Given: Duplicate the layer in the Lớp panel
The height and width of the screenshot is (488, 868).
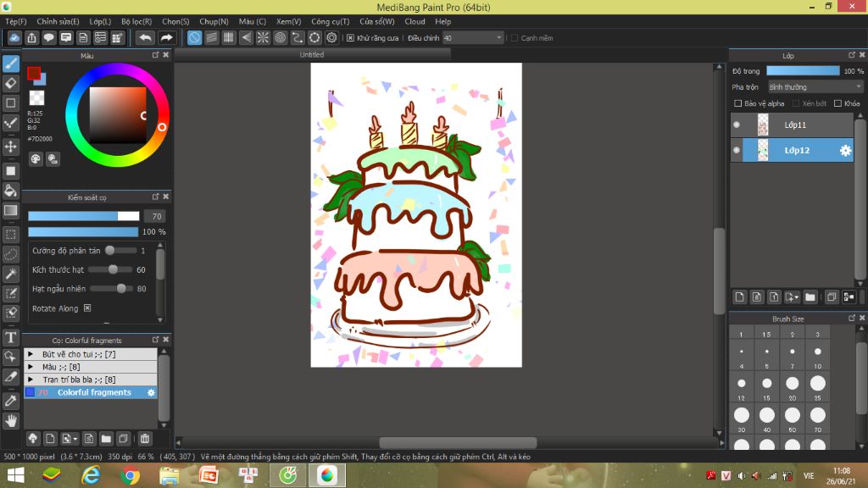Looking at the screenshot, I should point(831,297).
